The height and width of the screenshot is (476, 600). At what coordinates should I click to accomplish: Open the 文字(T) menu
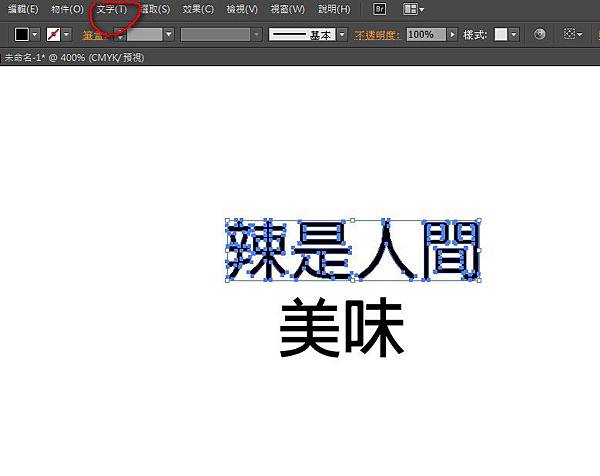(112, 9)
